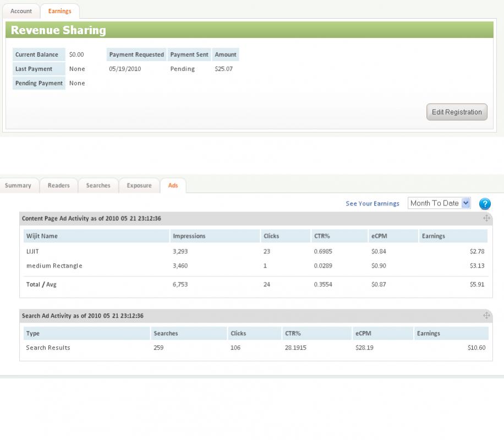Click the Search Results type entry

(48, 347)
